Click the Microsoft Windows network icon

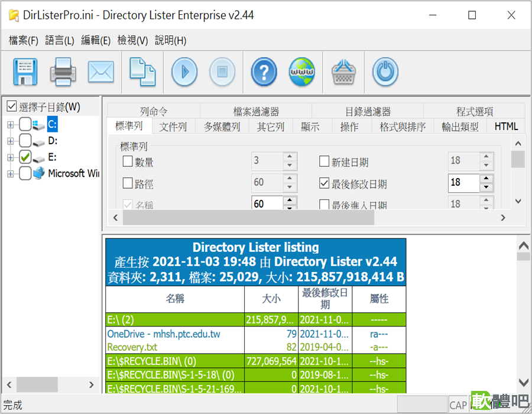point(38,173)
